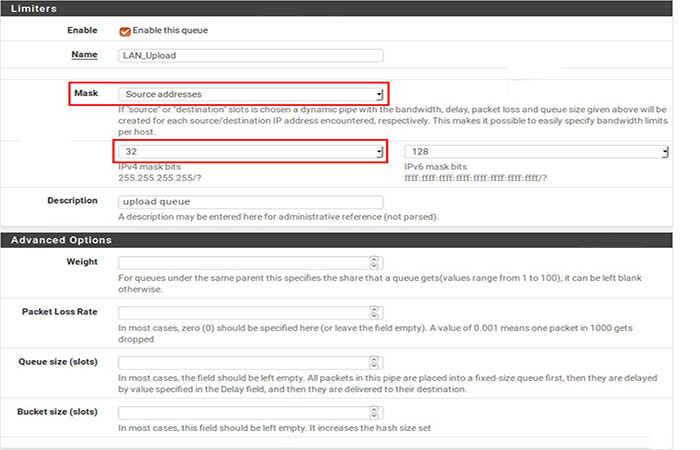Click the Weight label
Screen dimensions: 700x450
click(82, 262)
